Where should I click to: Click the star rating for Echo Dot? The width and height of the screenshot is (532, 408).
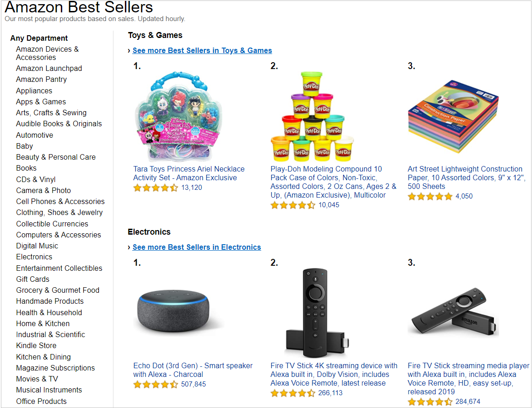pos(156,384)
